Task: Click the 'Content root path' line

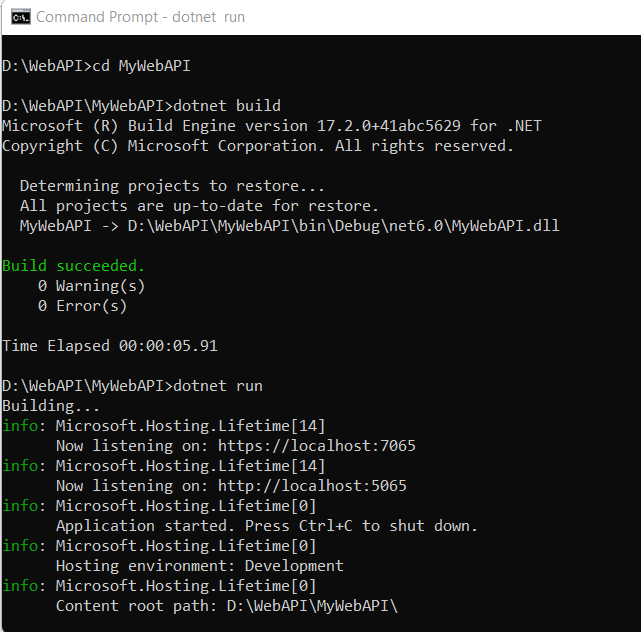Action: tap(226, 606)
